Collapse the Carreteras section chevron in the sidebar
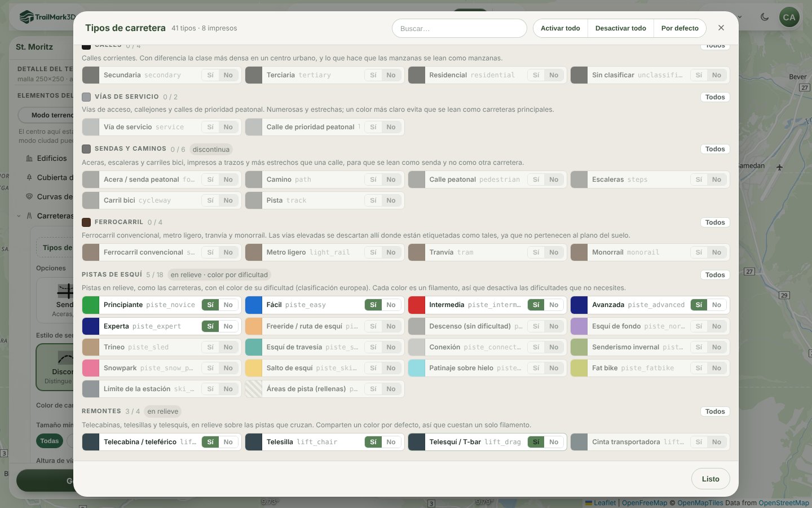 [x=19, y=216]
